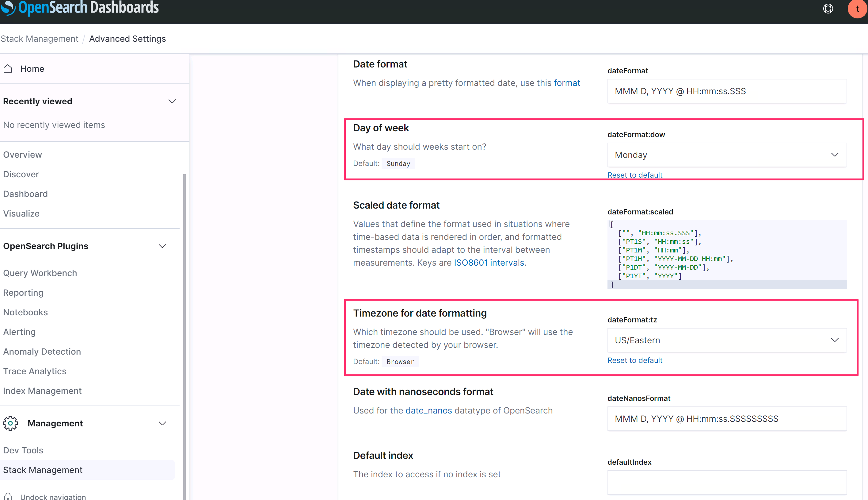Screen dimensions: 868x500
Task: Collapse the Management section chevron
Action: (162, 423)
